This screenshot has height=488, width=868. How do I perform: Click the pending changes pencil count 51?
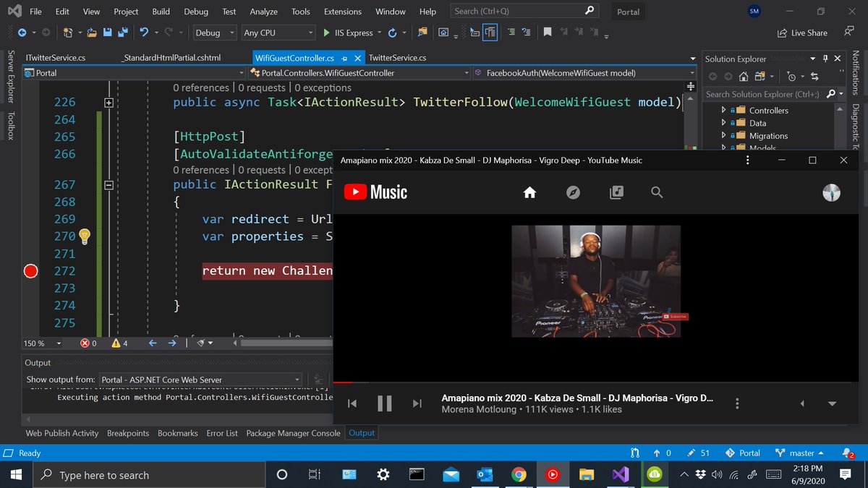click(x=699, y=453)
